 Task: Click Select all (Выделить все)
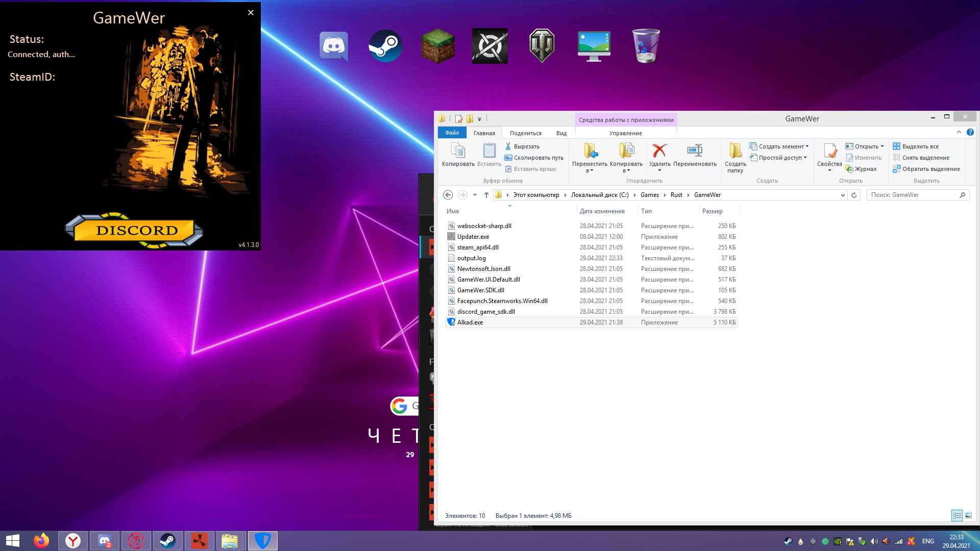[916, 146]
